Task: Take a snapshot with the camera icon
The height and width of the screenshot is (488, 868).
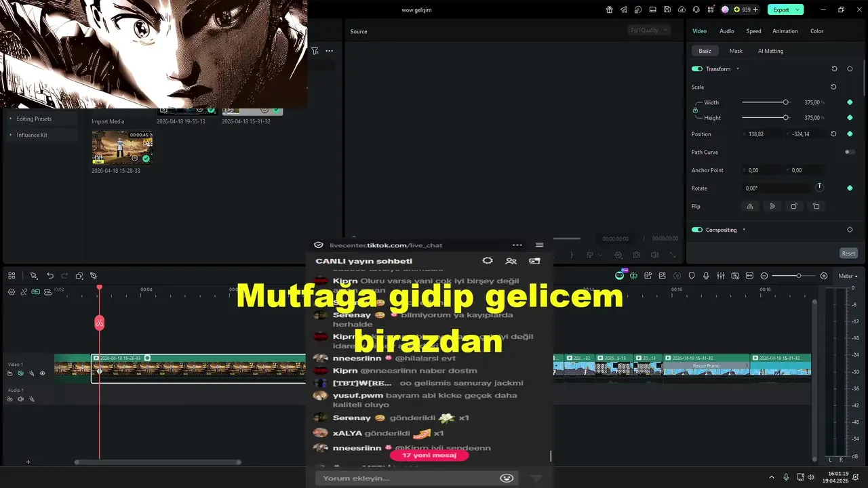Action: [x=636, y=255]
